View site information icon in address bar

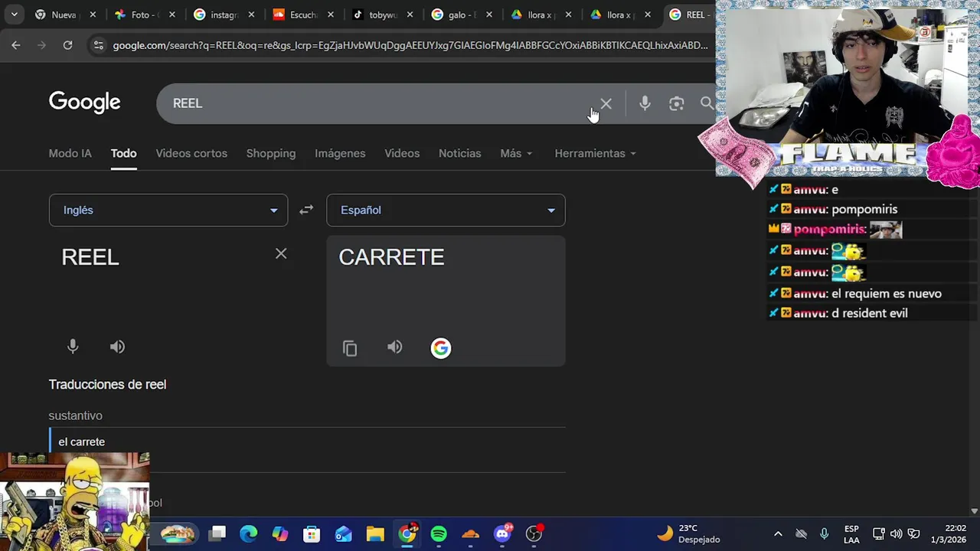pyautogui.click(x=98, y=45)
